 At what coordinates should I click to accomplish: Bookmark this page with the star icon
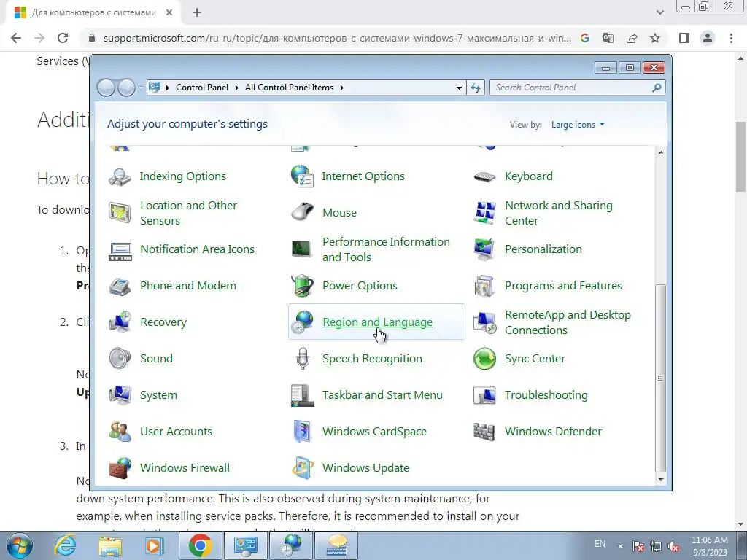pyautogui.click(x=655, y=38)
